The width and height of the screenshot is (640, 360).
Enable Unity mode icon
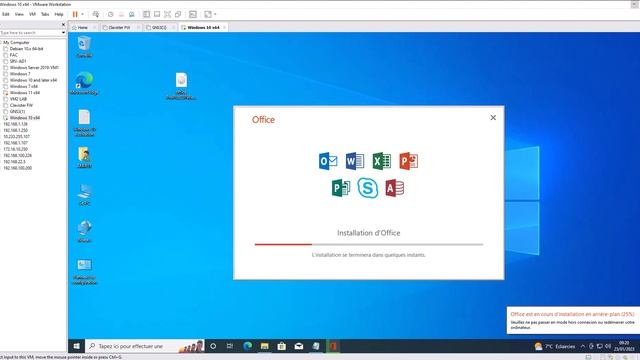click(x=178, y=14)
